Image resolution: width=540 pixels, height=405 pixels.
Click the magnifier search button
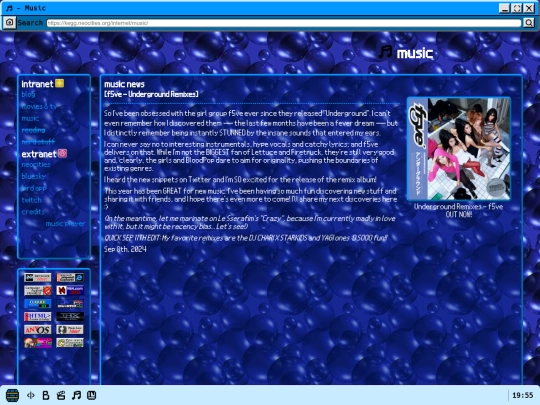coord(529,23)
